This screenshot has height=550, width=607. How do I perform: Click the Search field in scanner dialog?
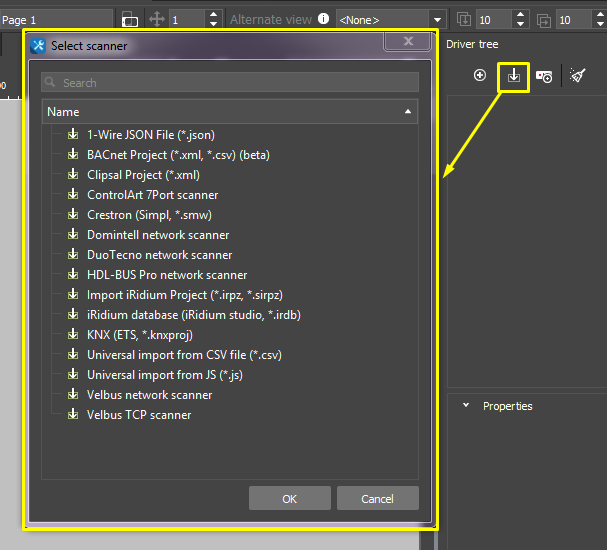[230, 83]
